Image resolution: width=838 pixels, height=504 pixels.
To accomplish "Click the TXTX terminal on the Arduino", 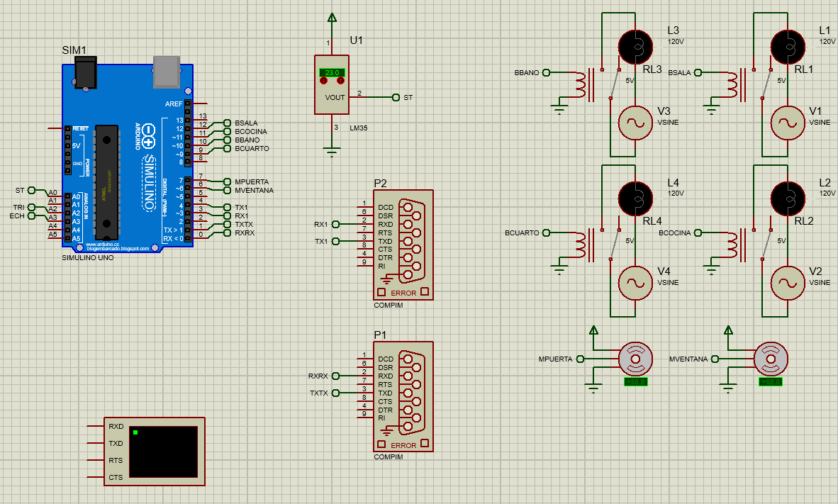I will [x=227, y=225].
